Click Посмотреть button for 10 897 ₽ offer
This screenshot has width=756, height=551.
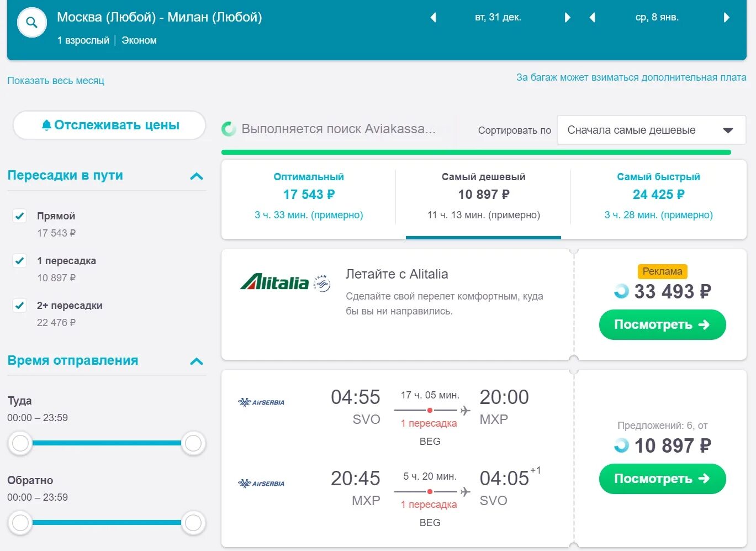point(662,479)
